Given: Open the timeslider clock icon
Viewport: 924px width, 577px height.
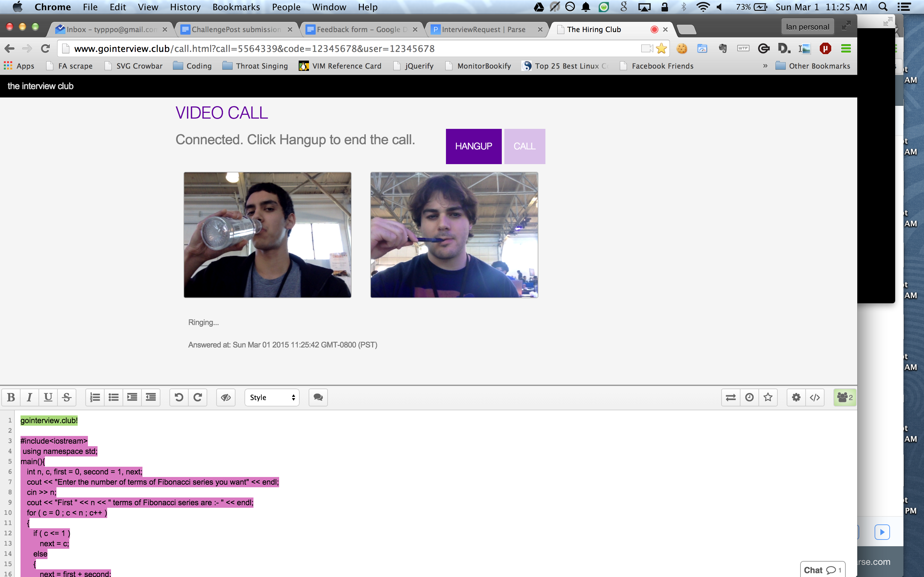Looking at the screenshot, I should (x=749, y=397).
